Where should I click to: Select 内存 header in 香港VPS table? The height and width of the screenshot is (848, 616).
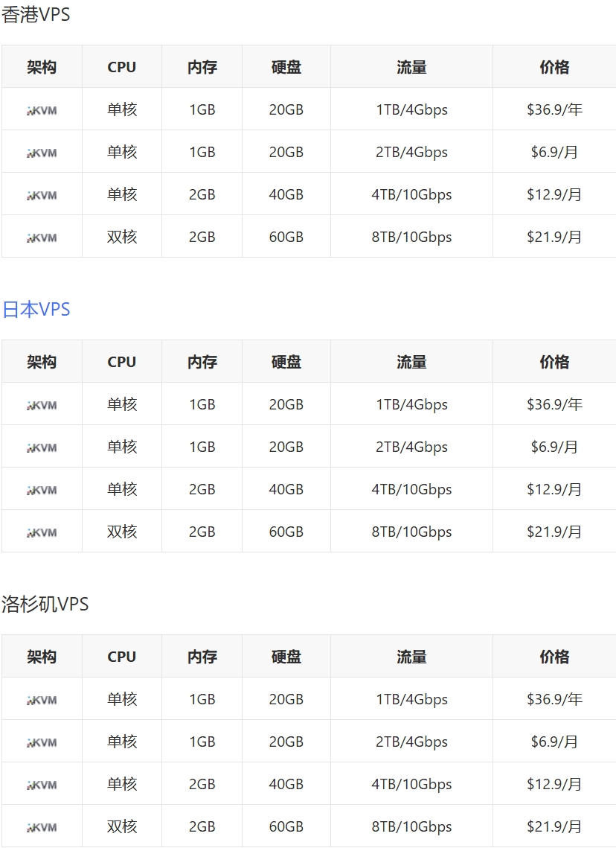202,67
